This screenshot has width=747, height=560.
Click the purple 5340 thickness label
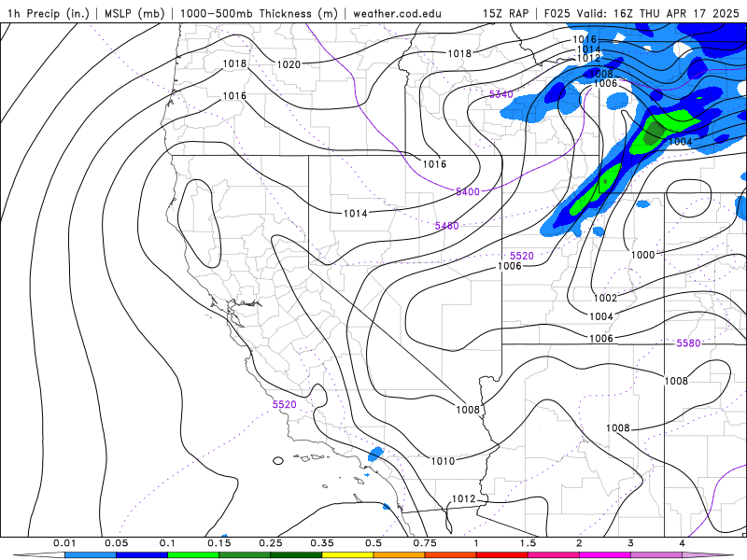tap(501, 94)
